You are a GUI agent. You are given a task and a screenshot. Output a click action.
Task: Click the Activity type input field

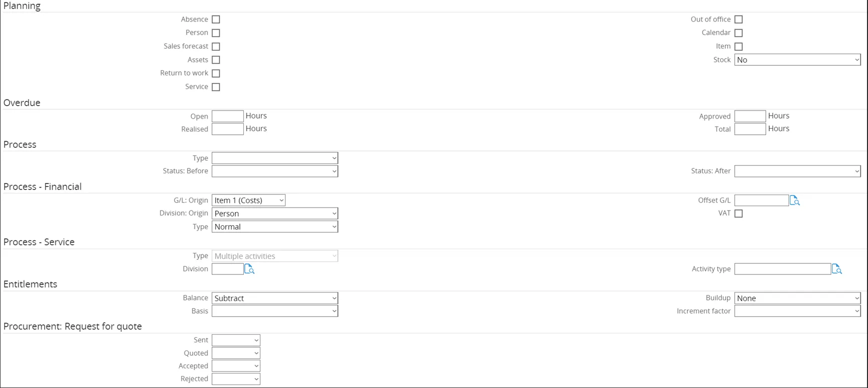click(782, 269)
